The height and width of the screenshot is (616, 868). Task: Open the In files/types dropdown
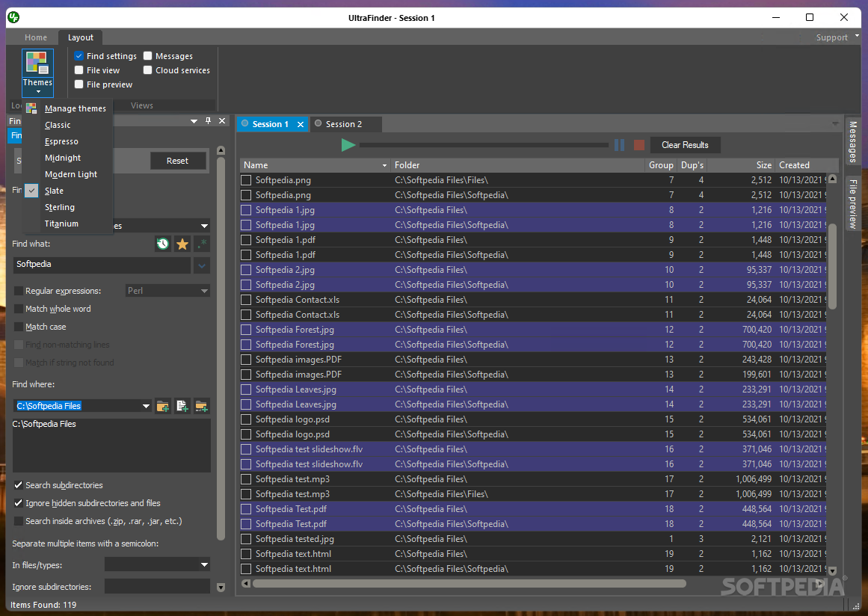click(x=204, y=565)
